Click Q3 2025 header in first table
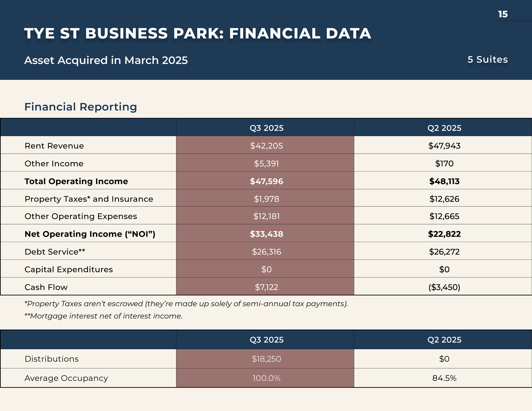532x411 pixels. coord(266,128)
